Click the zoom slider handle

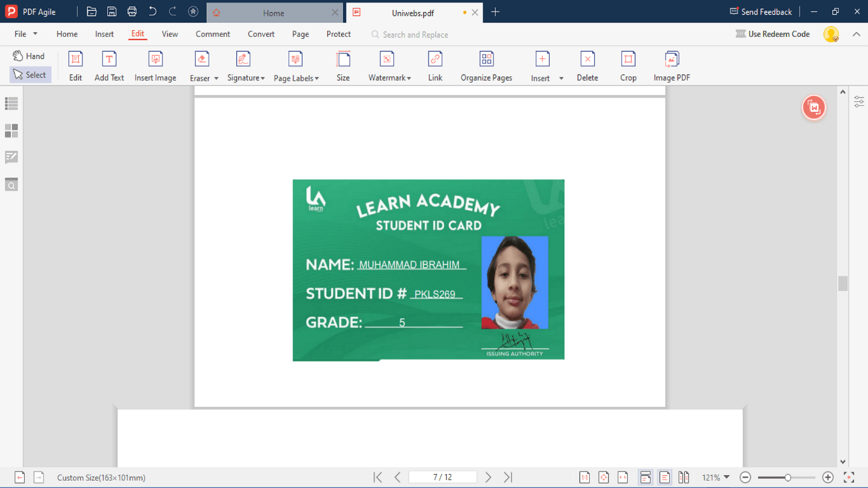[787, 478]
